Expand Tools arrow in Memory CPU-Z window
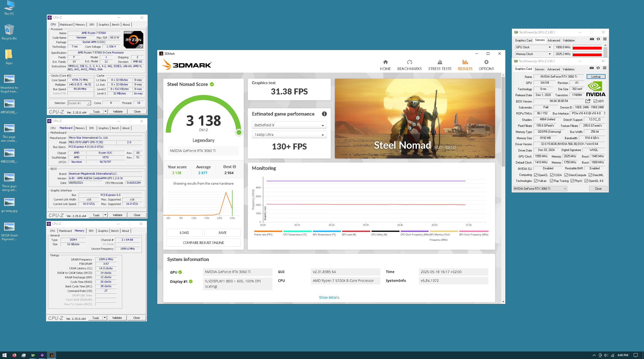 tap(105, 318)
